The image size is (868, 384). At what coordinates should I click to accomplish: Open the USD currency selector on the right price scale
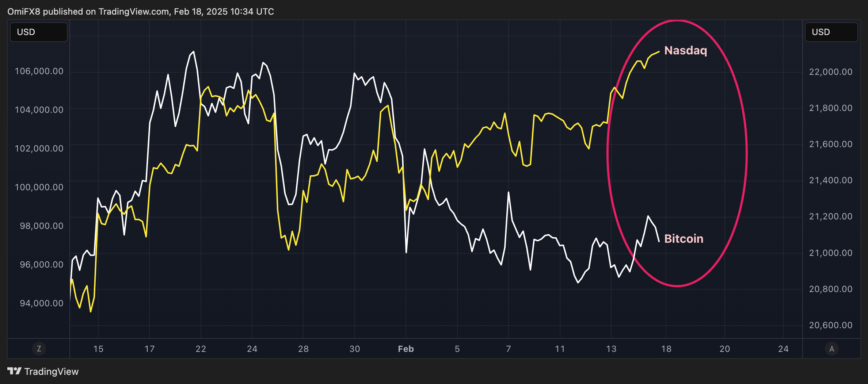coord(831,32)
